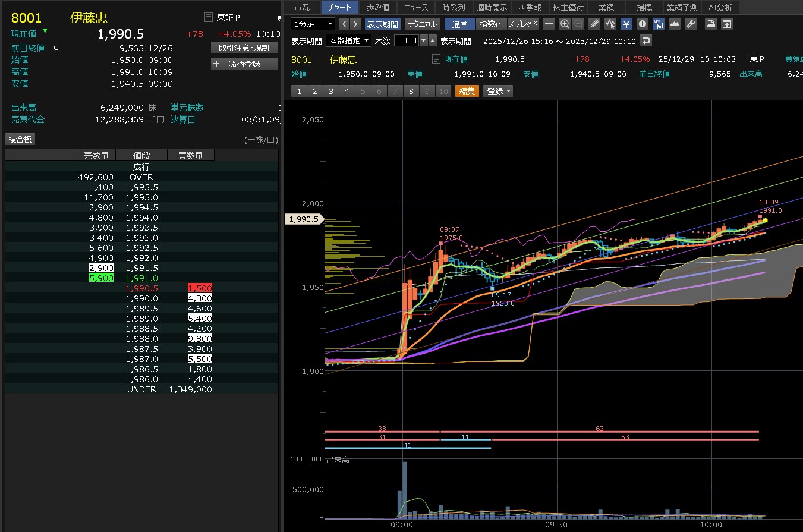Open chart settings wrench icon

point(690,24)
